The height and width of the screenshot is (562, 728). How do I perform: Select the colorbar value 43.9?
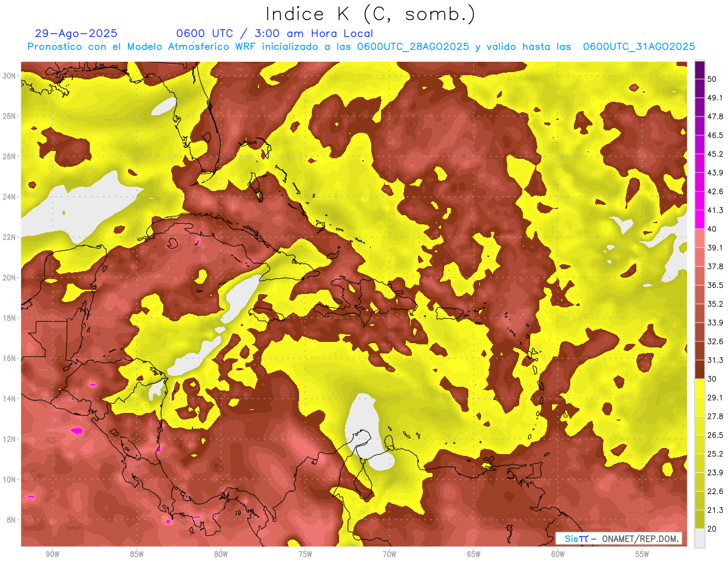pyautogui.click(x=715, y=173)
